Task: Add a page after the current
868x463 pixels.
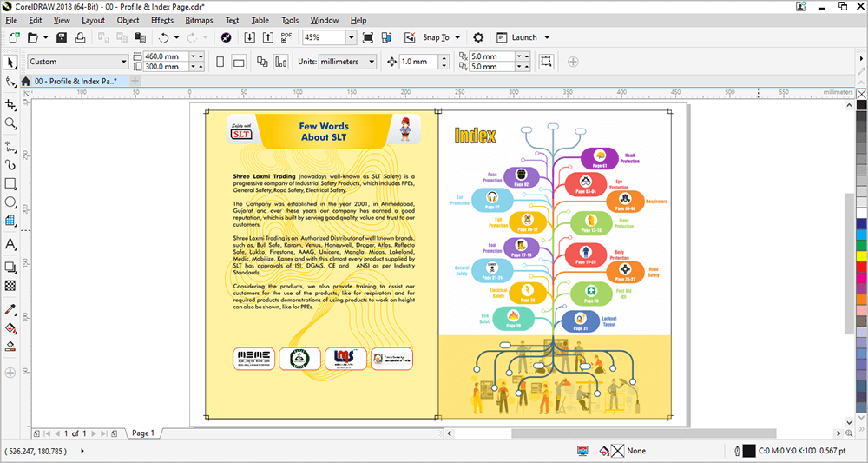Action: 114,433
